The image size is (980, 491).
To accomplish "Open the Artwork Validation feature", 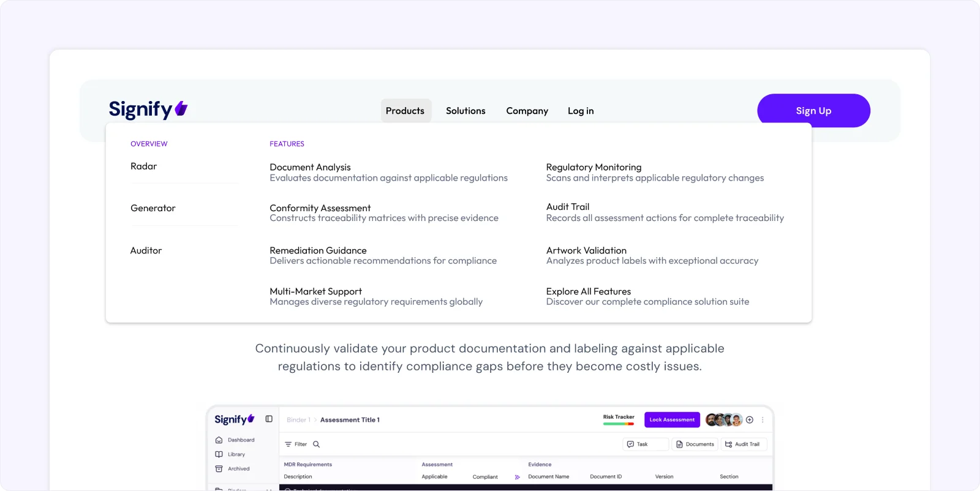I will (652, 255).
